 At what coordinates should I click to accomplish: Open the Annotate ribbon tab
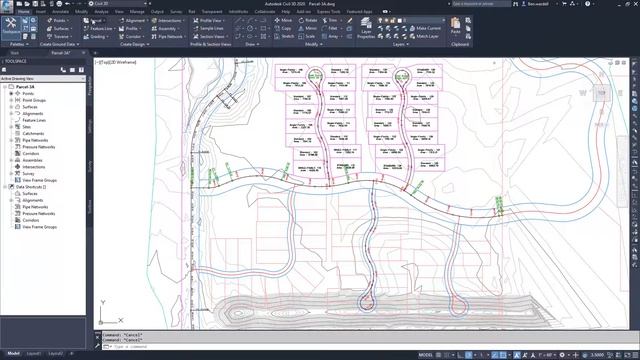click(60, 12)
